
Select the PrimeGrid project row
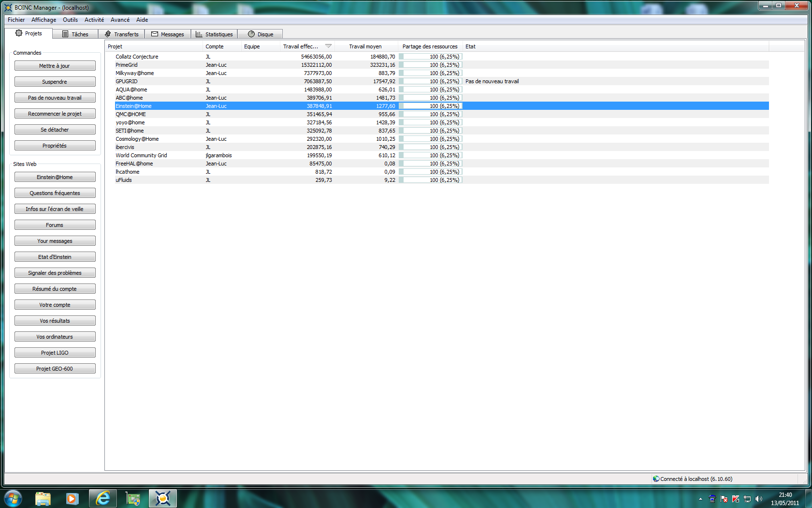coord(442,65)
